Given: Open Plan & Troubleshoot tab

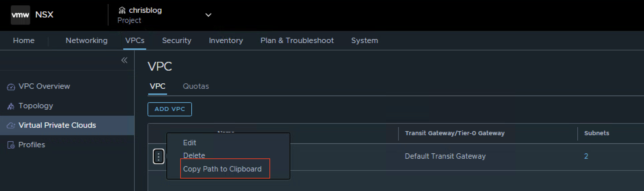Looking at the screenshot, I should [297, 40].
